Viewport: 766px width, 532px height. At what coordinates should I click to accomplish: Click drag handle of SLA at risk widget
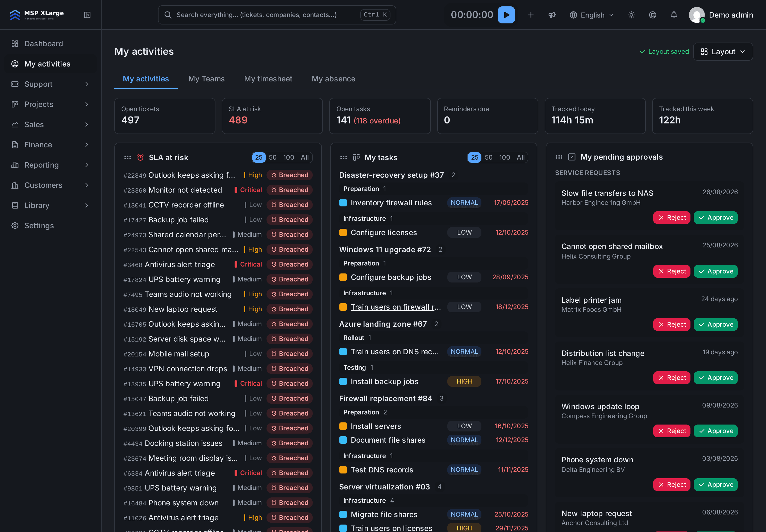pyautogui.click(x=127, y=157)
